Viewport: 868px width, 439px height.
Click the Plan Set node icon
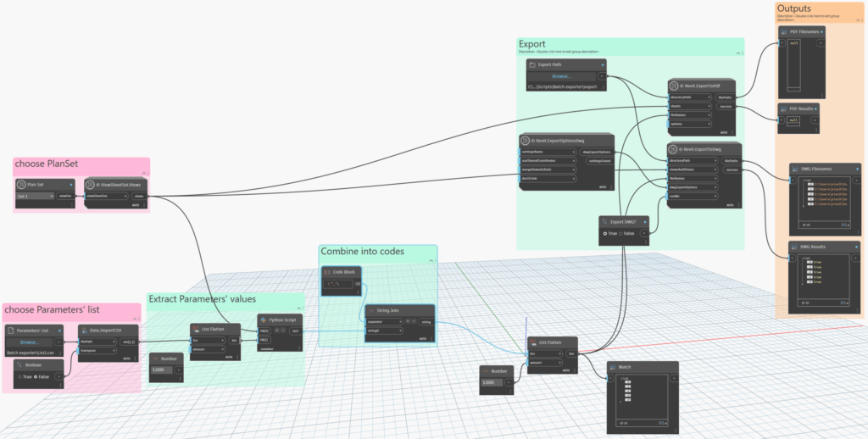(x=21, y=184)
